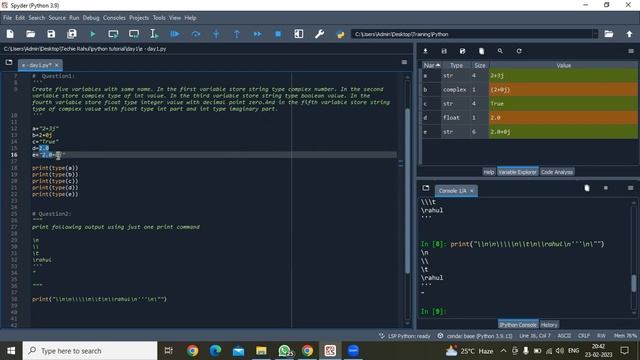The image size is (640, 360).
Task: Open Microsoft Edge from the taskbar
Action: click(x=215, y=351)
